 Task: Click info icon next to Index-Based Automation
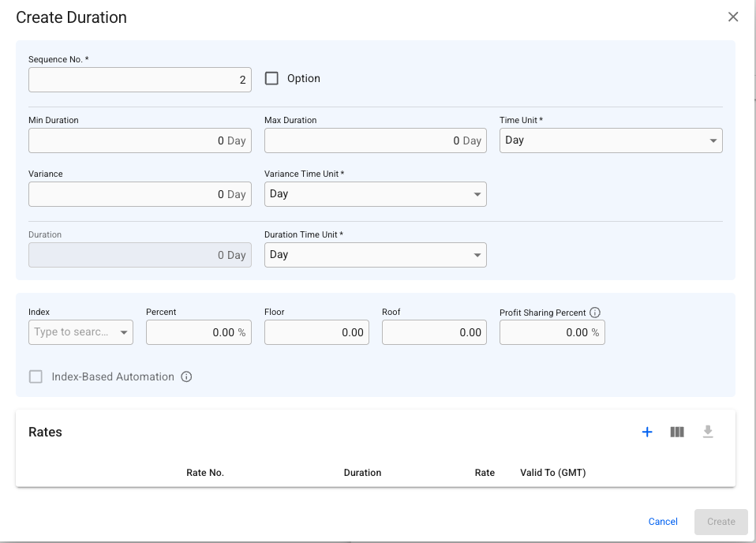coord(186,377)
